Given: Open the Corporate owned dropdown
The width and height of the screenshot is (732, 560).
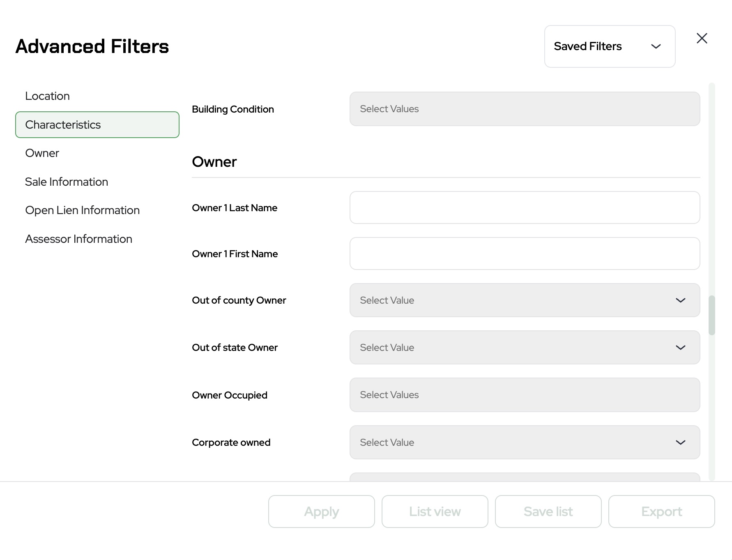Looking at the screenshot, I should [525, 442].
